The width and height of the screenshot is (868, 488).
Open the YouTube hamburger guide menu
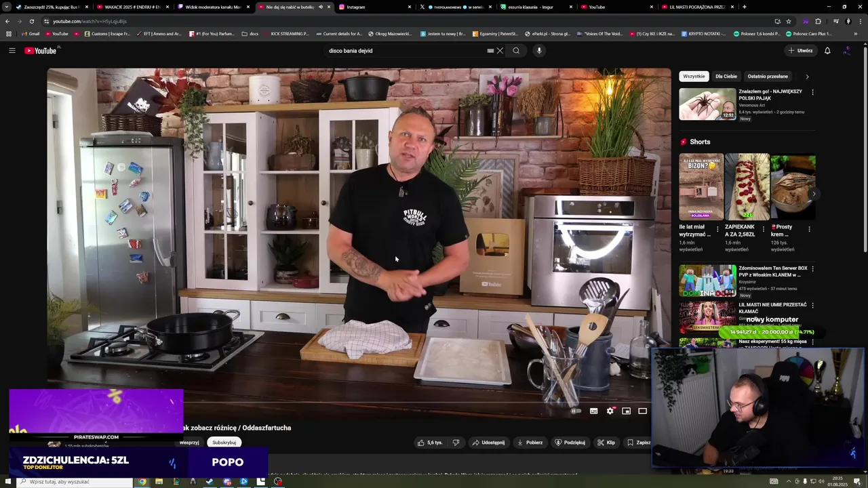coord(12,51)
